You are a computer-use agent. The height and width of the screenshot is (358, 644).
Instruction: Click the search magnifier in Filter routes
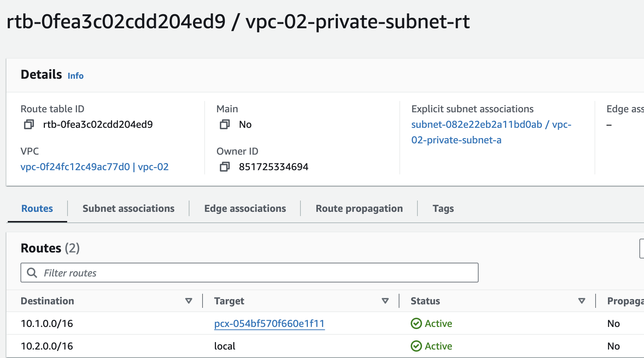coord(32,273)
